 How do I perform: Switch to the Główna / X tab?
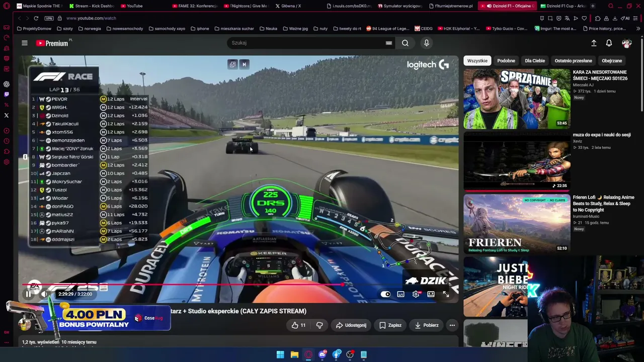click(x=288, y=6)
